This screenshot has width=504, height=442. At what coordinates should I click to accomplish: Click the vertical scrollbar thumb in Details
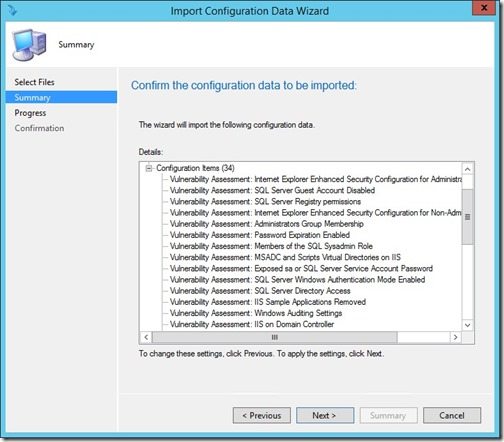(467, 217)
